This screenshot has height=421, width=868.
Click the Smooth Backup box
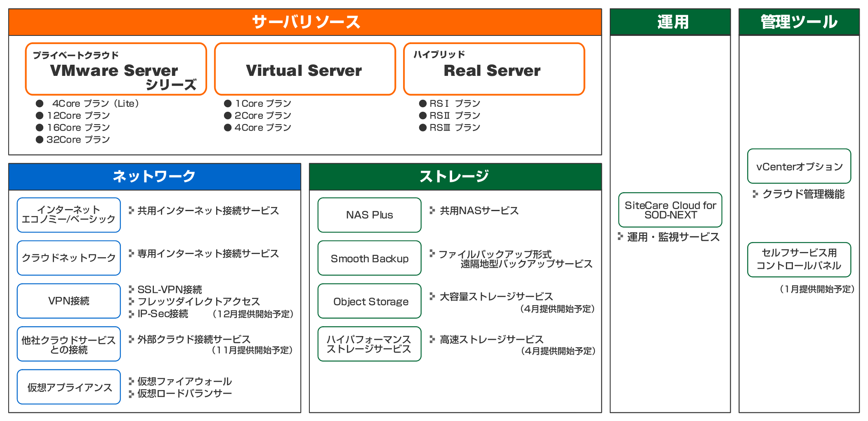click(x=370, y=258)
